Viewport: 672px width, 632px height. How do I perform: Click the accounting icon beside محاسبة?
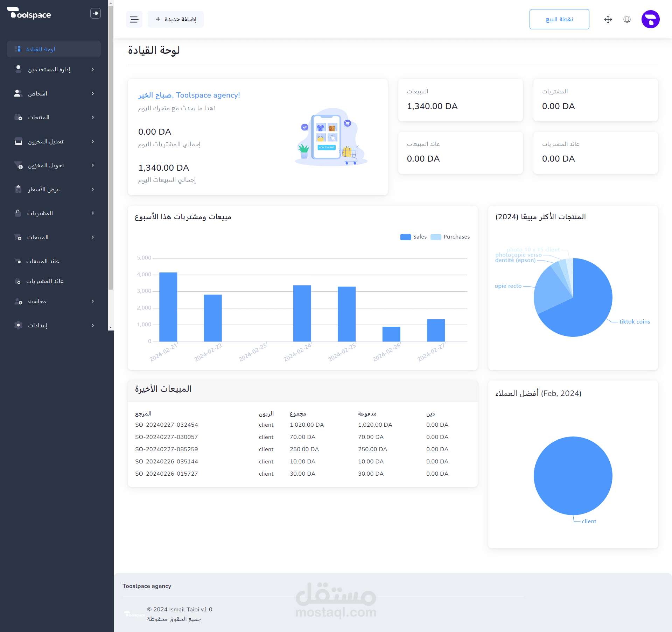click(18, 301)
